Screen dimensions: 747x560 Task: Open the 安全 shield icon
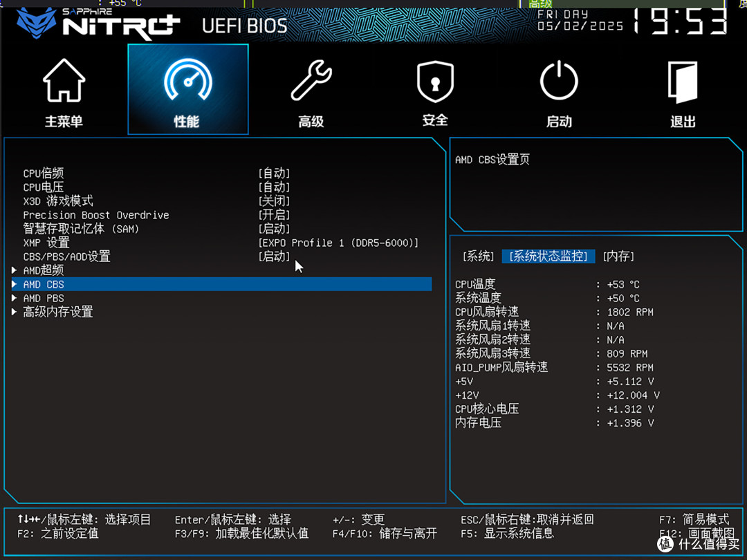coord(435,81)
